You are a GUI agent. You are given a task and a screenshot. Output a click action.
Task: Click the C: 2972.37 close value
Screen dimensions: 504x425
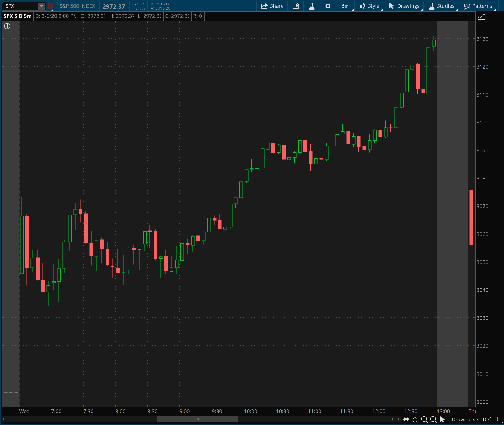tap(177, 16)
